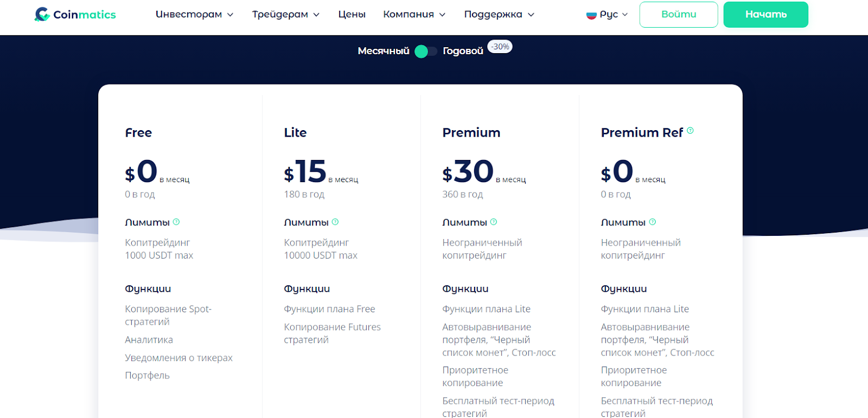The image size is (868, 418).
Task: Click 'Приоритетное копирование' in Premium plan
Action: click(475, 376)
